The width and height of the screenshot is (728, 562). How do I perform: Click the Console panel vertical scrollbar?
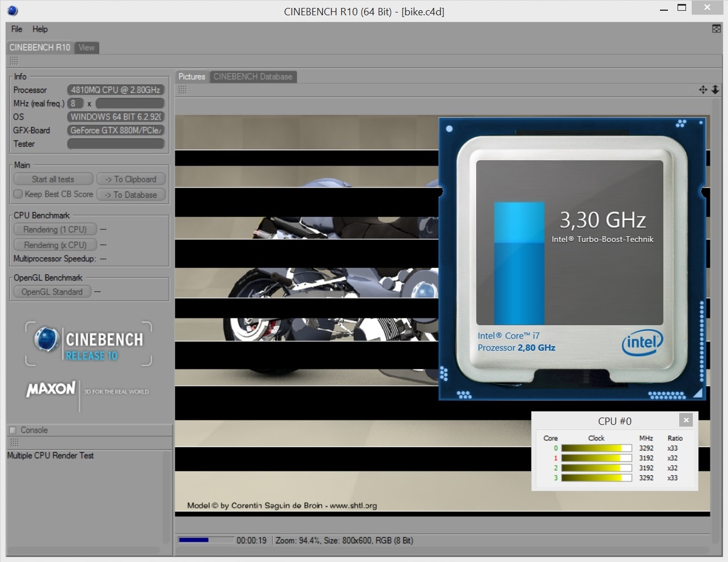coord(167,497)
